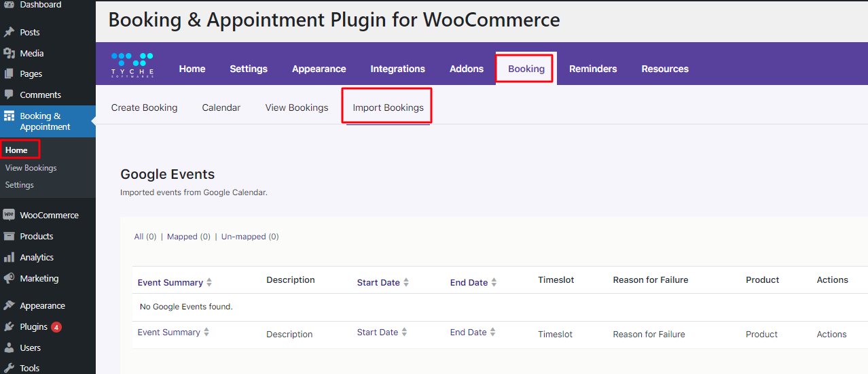Click the Plugins update count badge
The image size is (868, 374).
pyautogui.click(x=56, y=327)
